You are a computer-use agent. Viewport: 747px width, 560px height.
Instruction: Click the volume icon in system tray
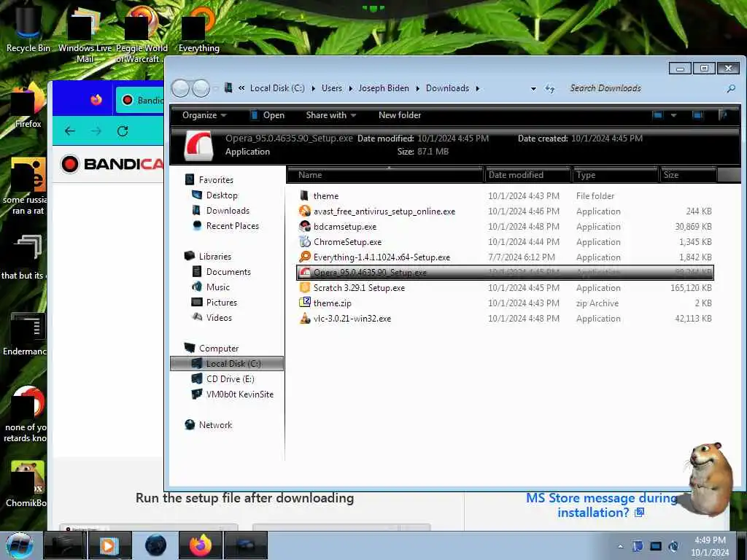point(673,546)
